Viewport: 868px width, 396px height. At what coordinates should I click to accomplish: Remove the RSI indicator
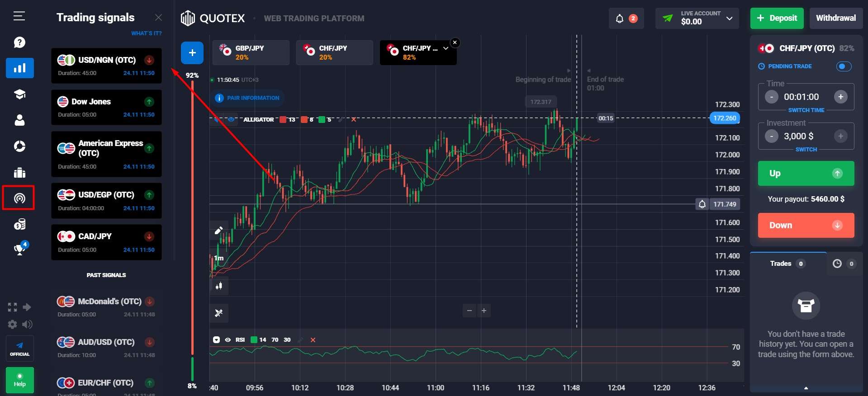tap(313, 340)
